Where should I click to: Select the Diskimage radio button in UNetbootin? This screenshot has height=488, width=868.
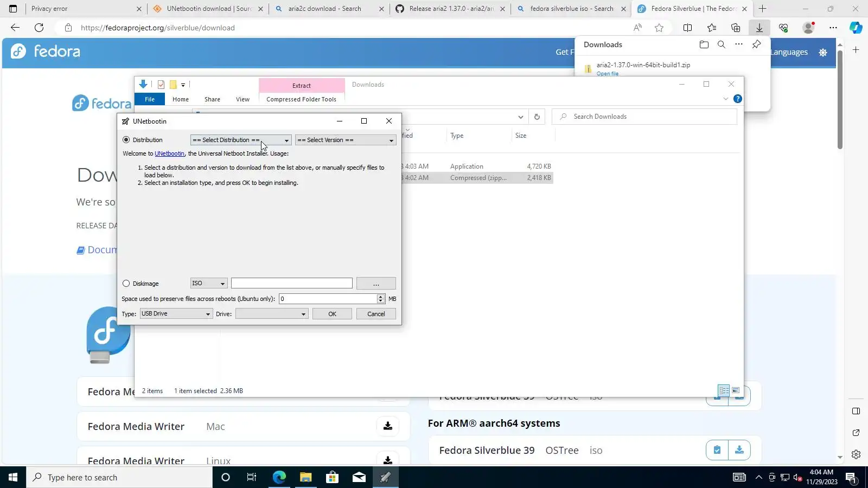pyautogui.click(x=126, y=284)
